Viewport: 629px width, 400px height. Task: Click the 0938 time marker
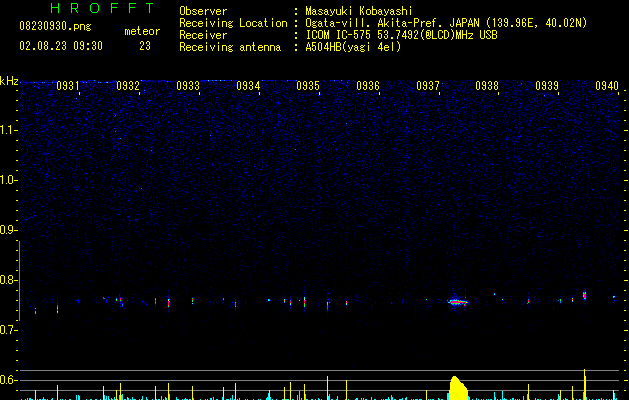pyautogui.click(x=487, y=86)
